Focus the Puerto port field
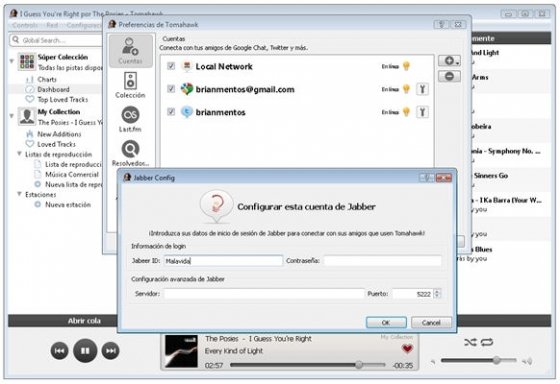This screenshot has width=560, height=384. [413, 294]
